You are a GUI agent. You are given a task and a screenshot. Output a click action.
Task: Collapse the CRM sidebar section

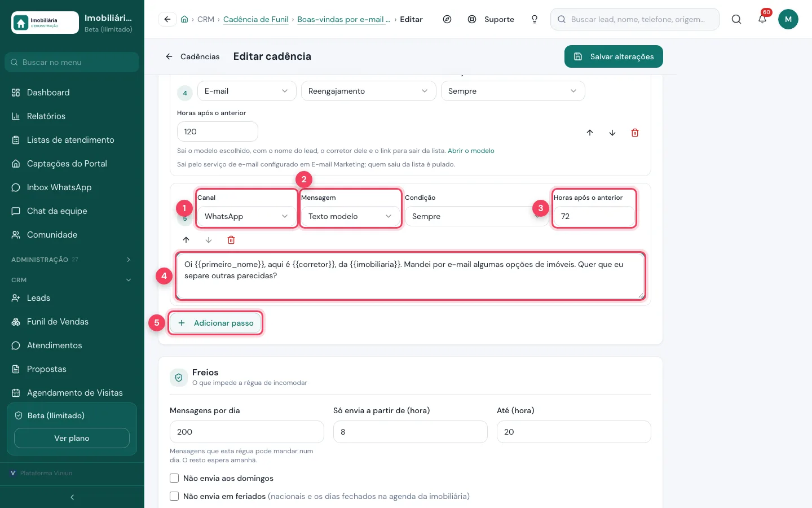[72, 280]
